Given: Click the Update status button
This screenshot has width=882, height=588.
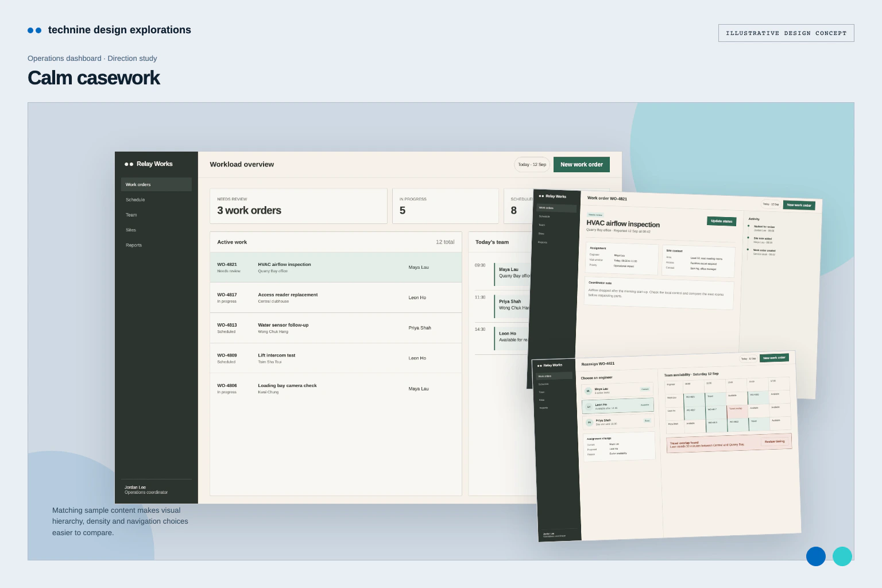Looking at the screenshot, I should coord(721,221).
